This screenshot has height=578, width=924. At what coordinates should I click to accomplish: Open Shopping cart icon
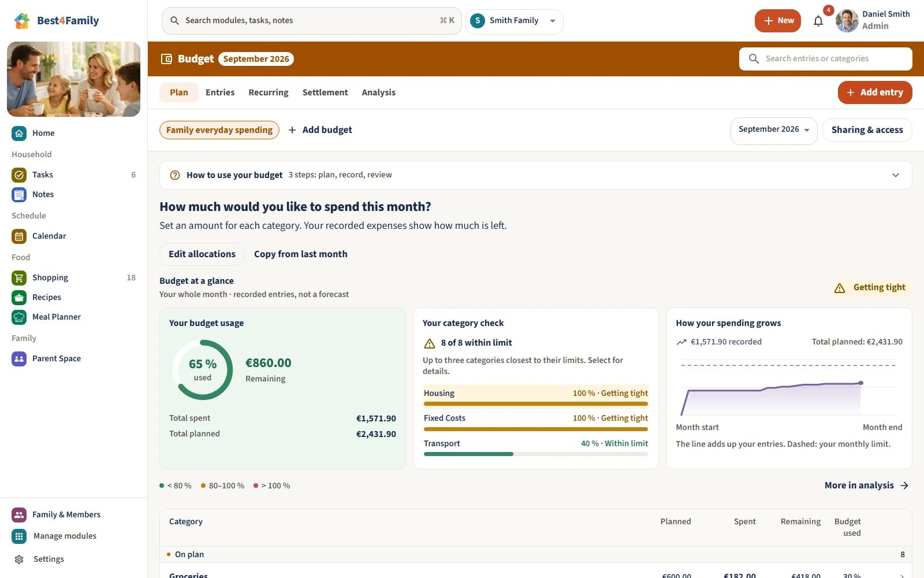coord(19,278)
